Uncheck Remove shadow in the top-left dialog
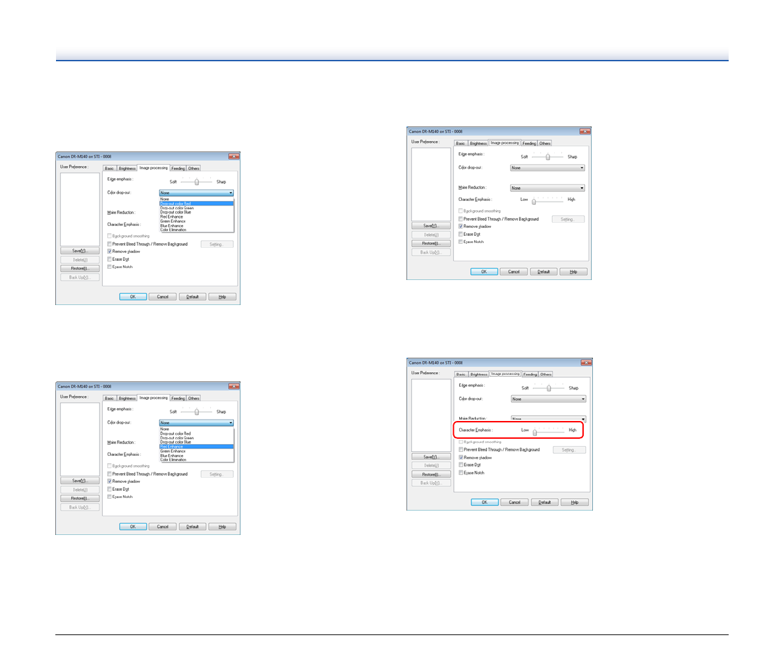This screenshot has width=784, height=672. (110, 252)
